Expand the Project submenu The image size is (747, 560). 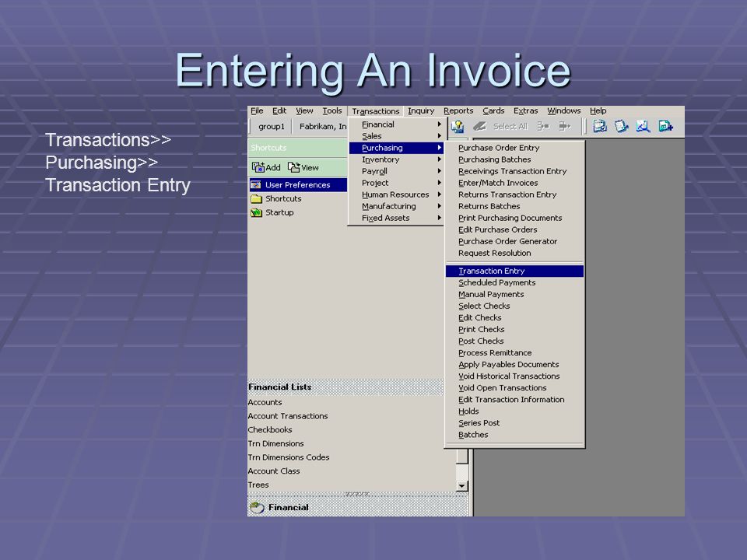click(396, 183)
